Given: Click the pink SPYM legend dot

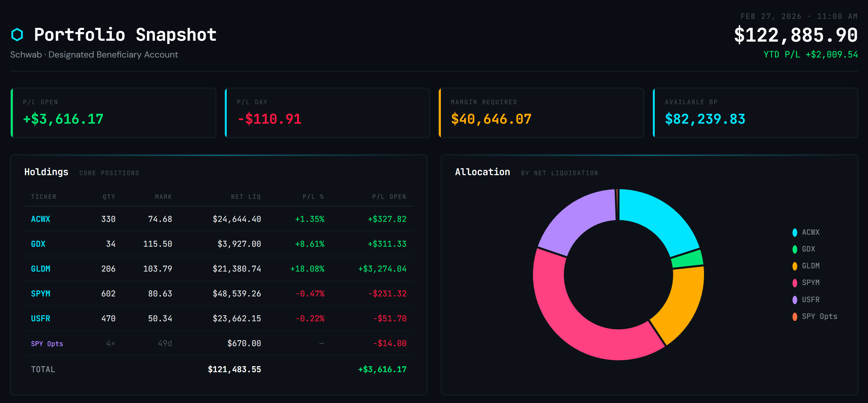Looking at the screenshot, I should tap(794, 283).
